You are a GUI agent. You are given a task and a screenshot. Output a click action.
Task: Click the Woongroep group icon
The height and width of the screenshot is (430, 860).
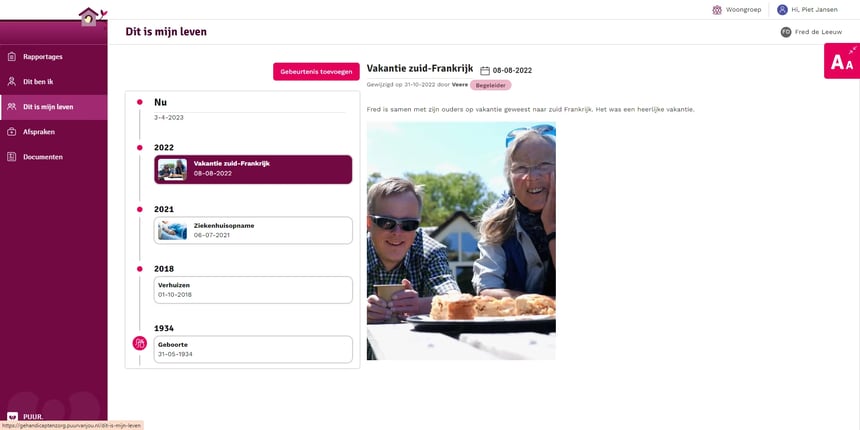(717, 10)
